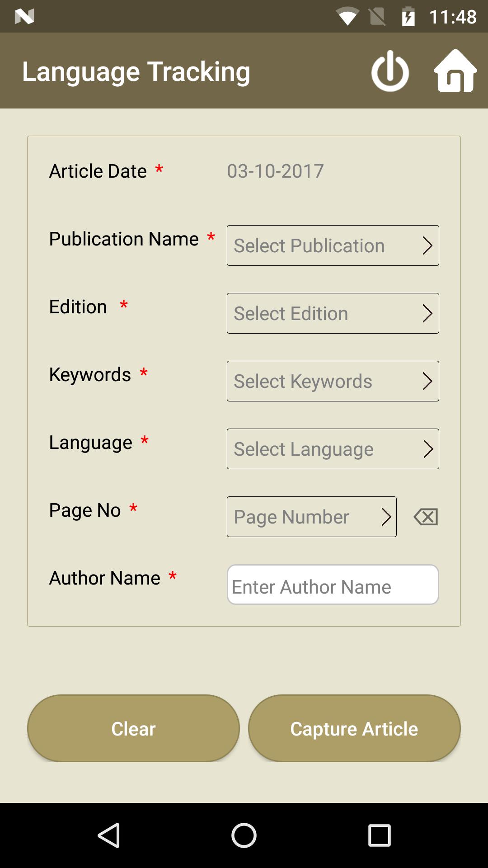This screenshot has height=868, width=488.
Task: Tap the article date 03-10-2017
Action: click(275, 171)
